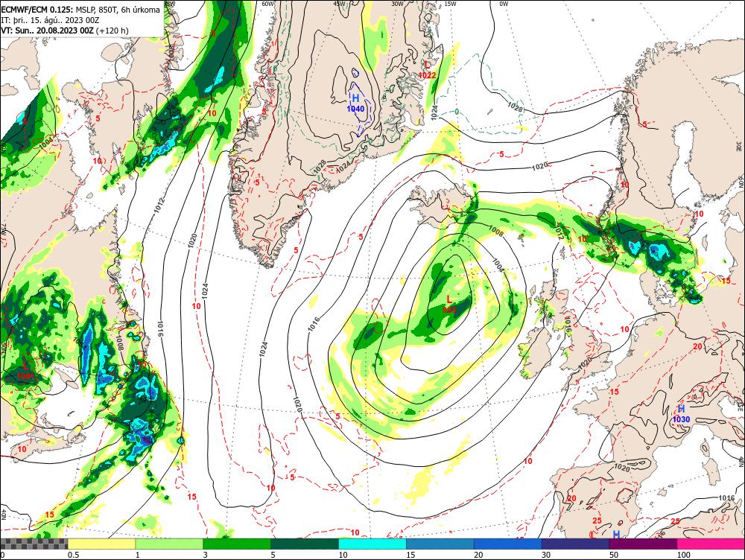Click the pink 100+ legend swatch
Screen dimensions: 745x560
click(711, 544)
